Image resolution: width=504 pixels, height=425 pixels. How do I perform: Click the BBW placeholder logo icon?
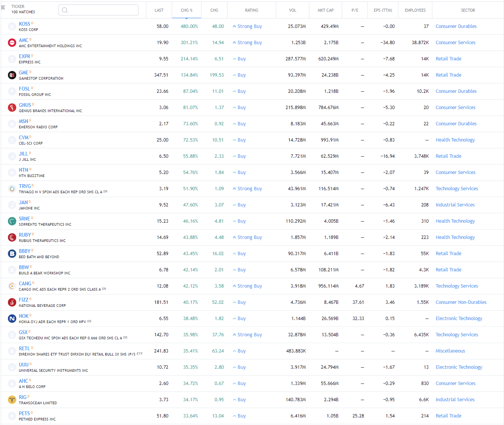[12, 270]
